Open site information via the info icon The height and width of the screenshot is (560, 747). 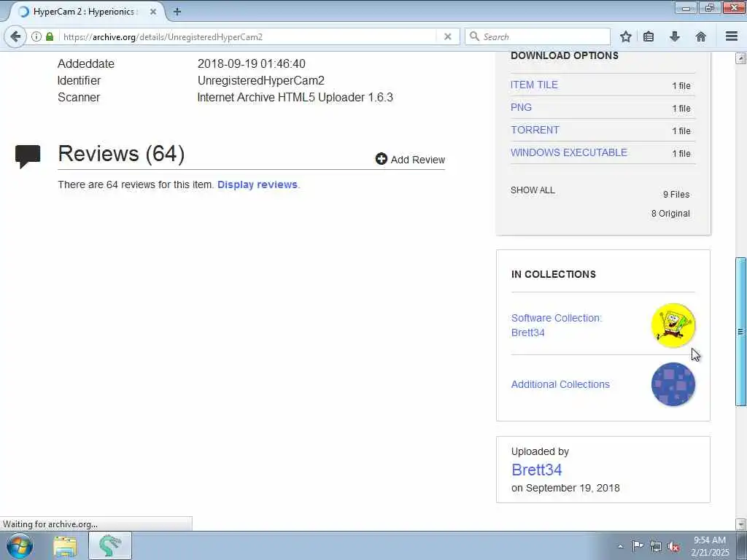[x=36, y=36]
